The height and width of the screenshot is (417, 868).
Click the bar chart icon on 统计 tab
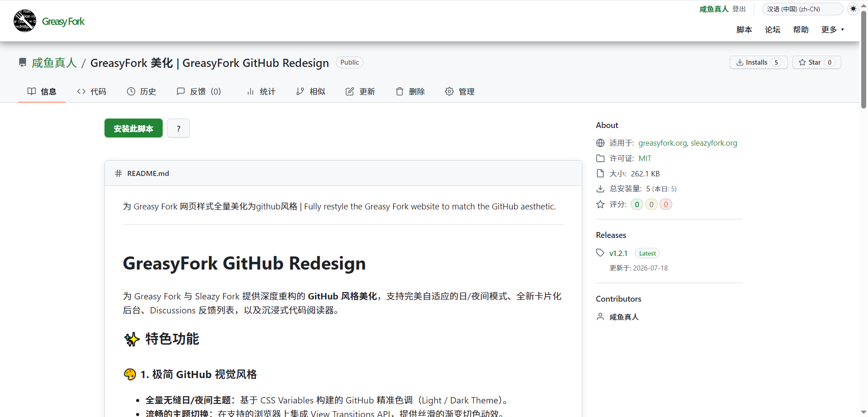pos(250,91)
